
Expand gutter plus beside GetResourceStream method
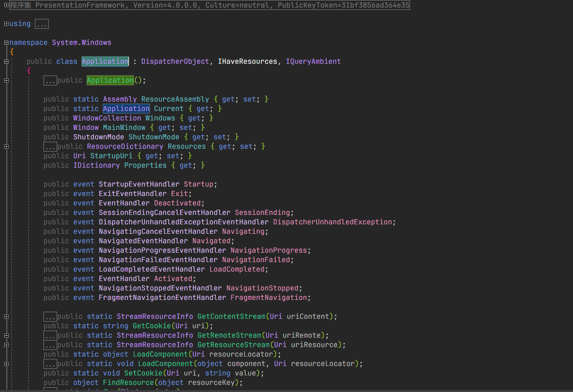6,345
